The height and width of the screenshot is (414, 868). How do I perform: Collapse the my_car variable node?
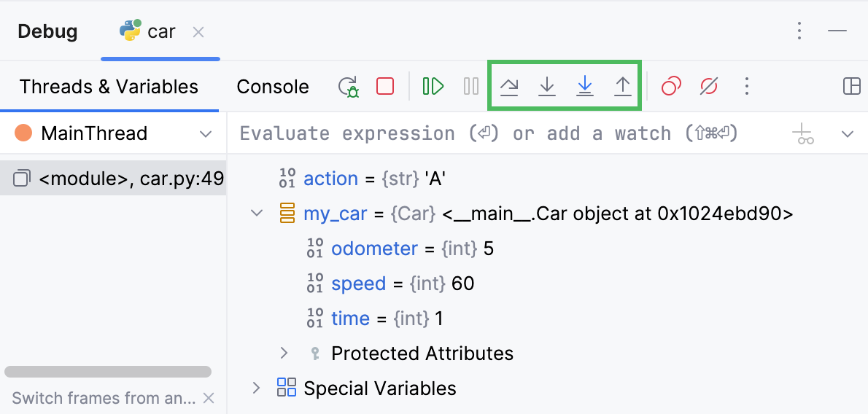(257, 214)
